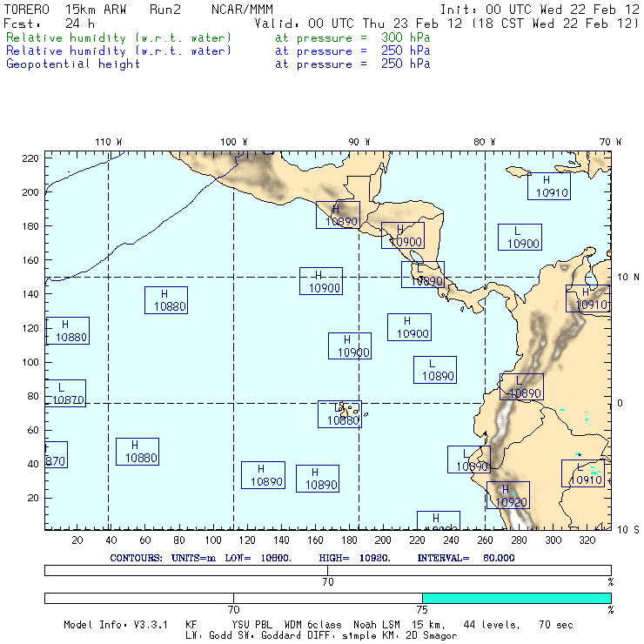The width and height of the screenshot is (644, 644).
Task: Click the 'L 10870' label box on left edge
Action: [x=66, y=393]
